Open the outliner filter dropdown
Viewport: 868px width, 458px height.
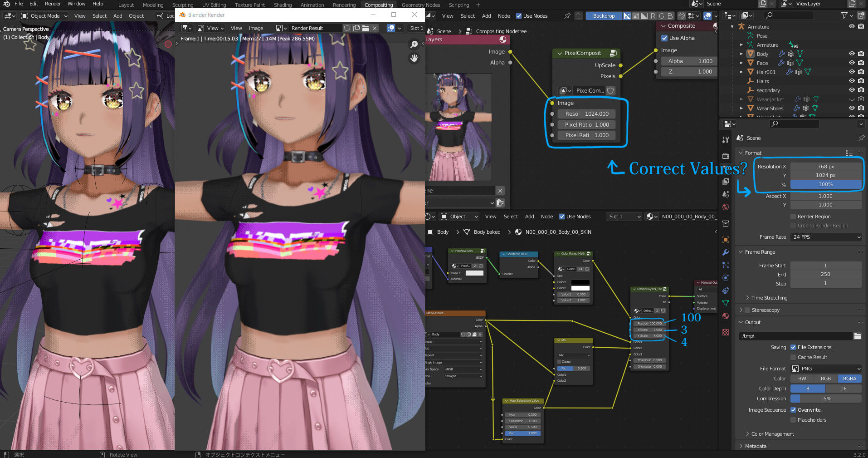(846, 15)
